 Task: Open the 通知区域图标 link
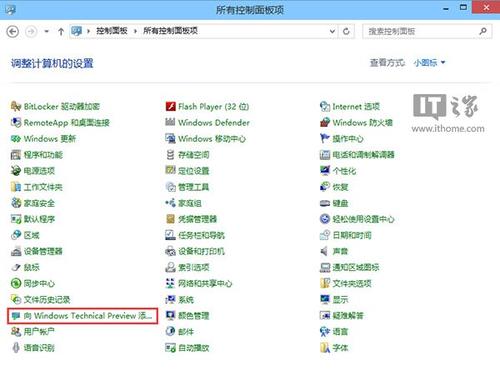[356, 267]
